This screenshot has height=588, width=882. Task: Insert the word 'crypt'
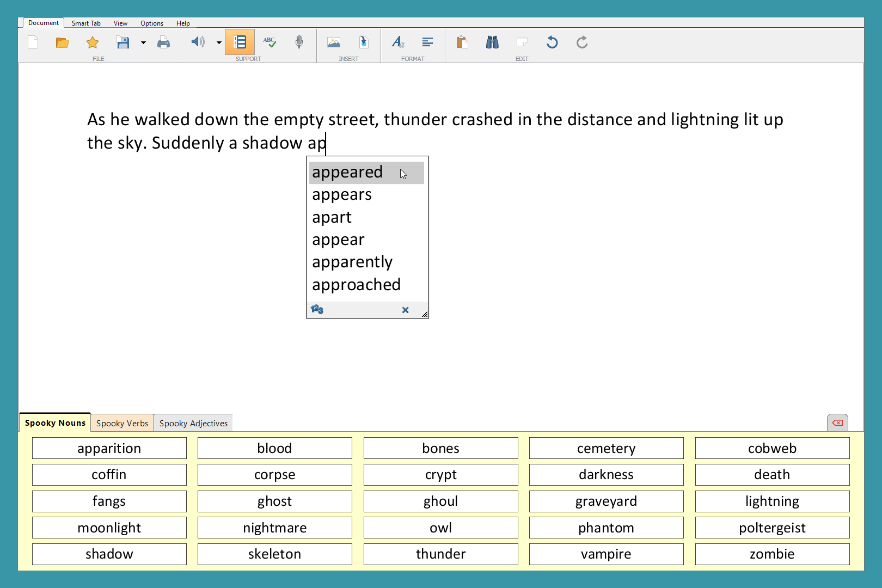[440, 474]
